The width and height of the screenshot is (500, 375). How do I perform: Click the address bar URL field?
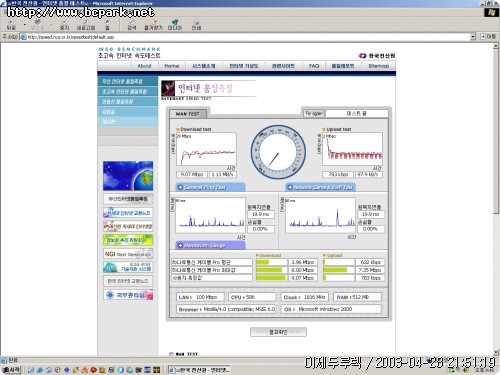click(x=247, y=37)
